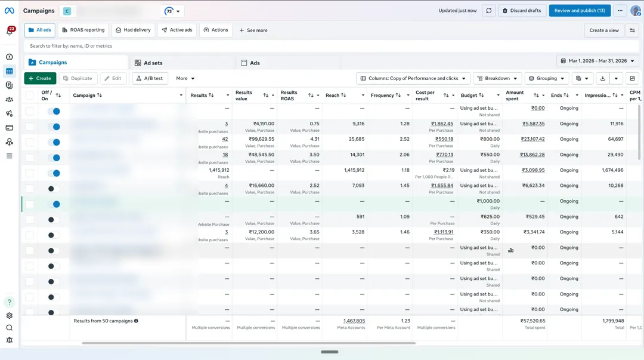The height and width of the screenshot is (360, 644).
Task: Open Campaigns table icon in sidebar
Action: 10,71
